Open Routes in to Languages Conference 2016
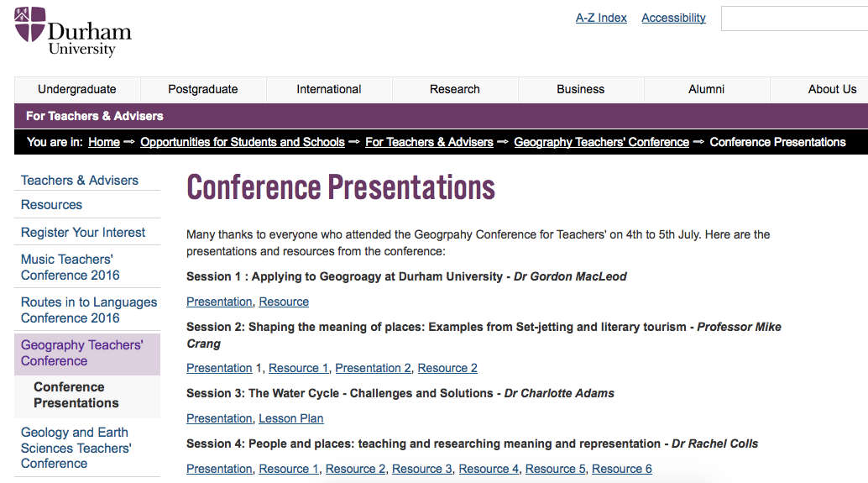Viewport: 868px width, 483px height. 89,310
